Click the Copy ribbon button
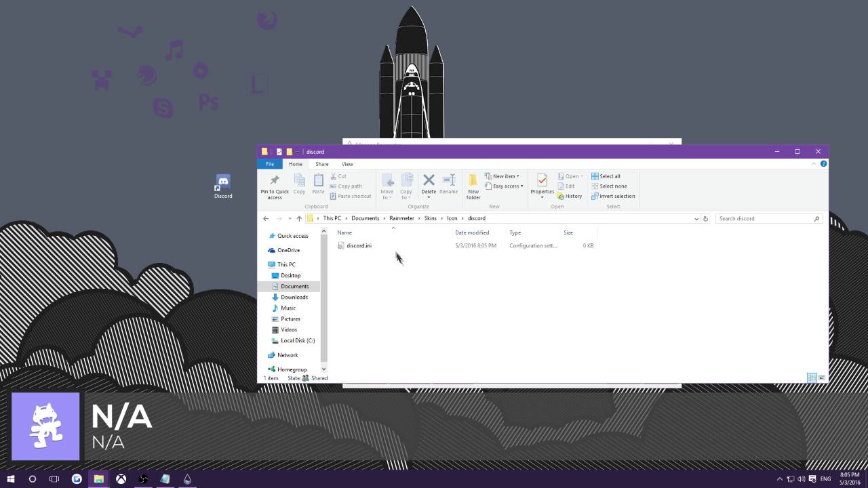 pyautogui.click(x=299, y=184)
